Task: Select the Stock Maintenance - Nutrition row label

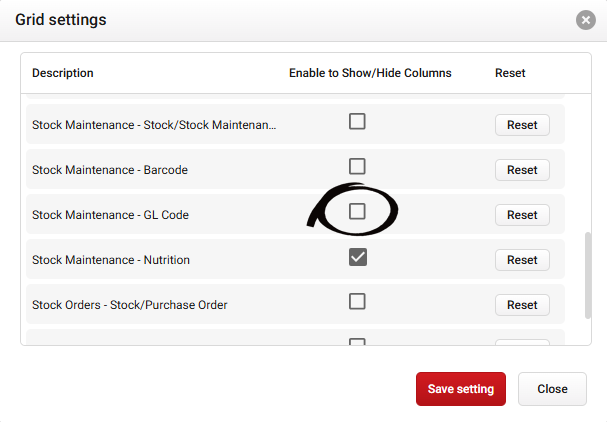Action: (111, 260)
